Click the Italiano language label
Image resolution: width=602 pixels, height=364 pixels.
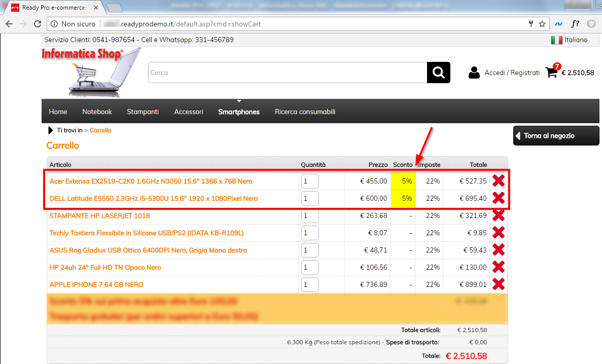(576, 40)
